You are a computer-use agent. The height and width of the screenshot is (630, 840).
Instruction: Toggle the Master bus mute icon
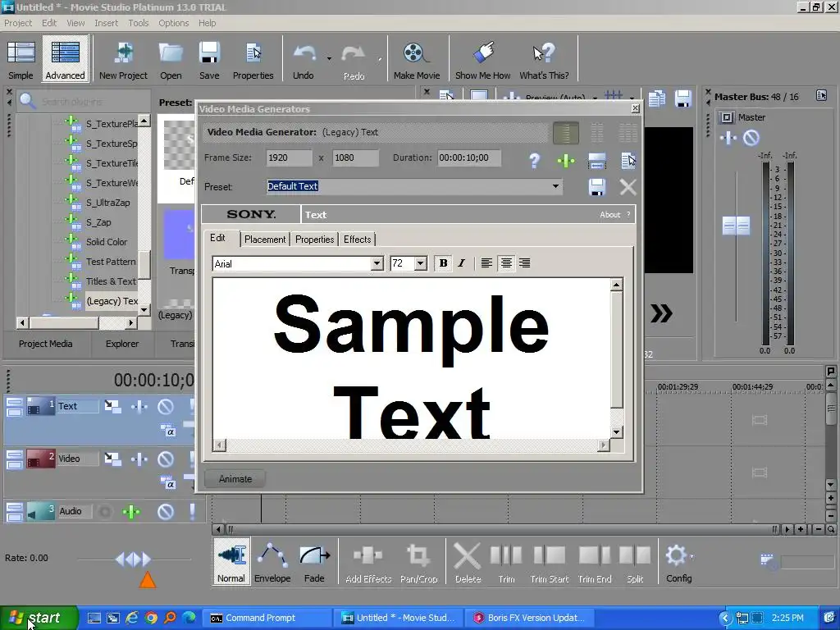click(x=751, y=138)
